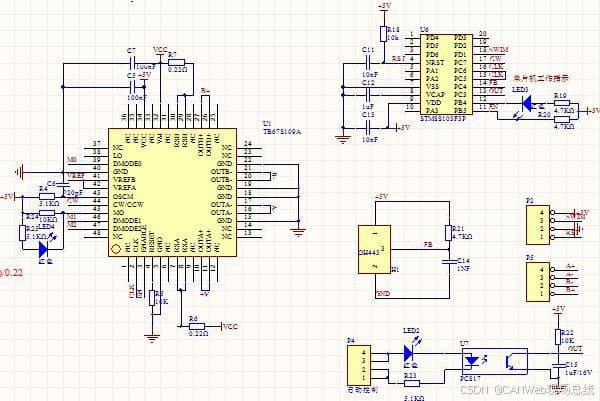Click the VCC label above R7
This screenshot has height=401, width=600.
160,50
